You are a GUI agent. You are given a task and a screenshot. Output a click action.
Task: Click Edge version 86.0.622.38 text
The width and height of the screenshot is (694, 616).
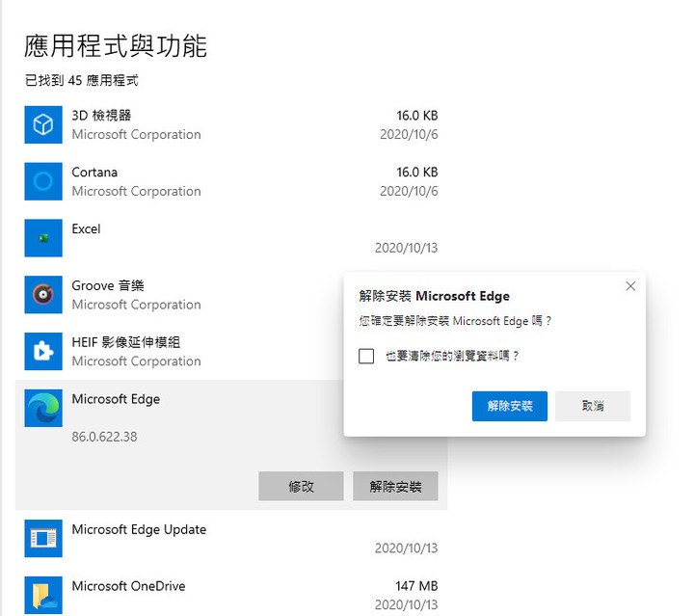click(104, 437)
